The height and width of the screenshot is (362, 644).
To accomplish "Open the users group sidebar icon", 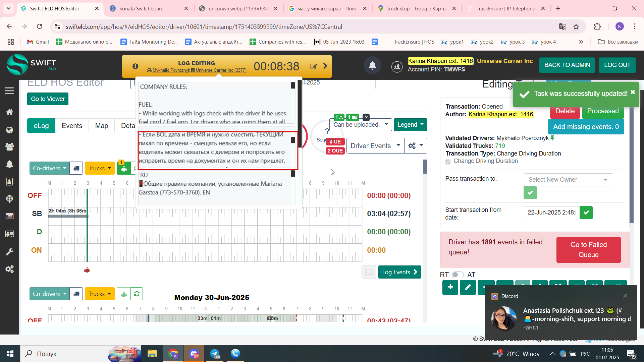I will pos(9,146).
